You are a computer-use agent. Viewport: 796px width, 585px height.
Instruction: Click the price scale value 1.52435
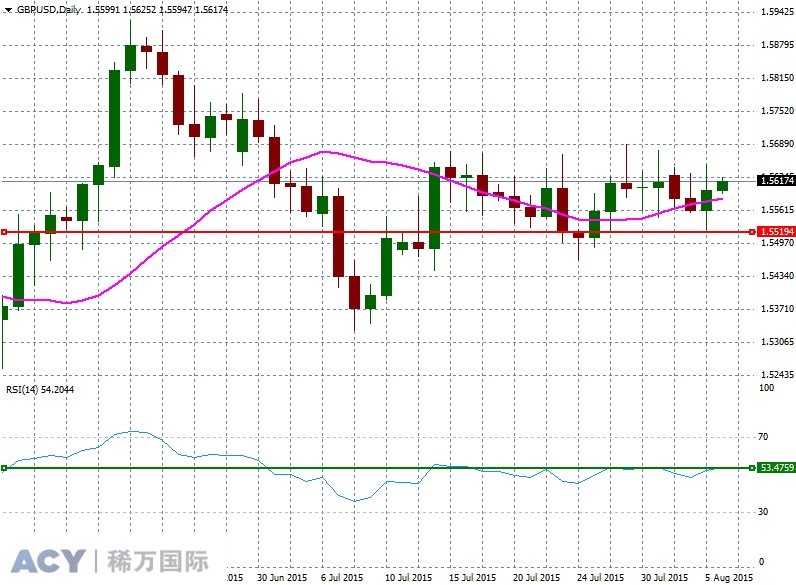coord(777,375)
